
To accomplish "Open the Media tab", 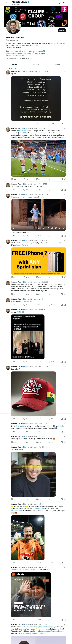I will pyautogui.click(x=57, y=64).
